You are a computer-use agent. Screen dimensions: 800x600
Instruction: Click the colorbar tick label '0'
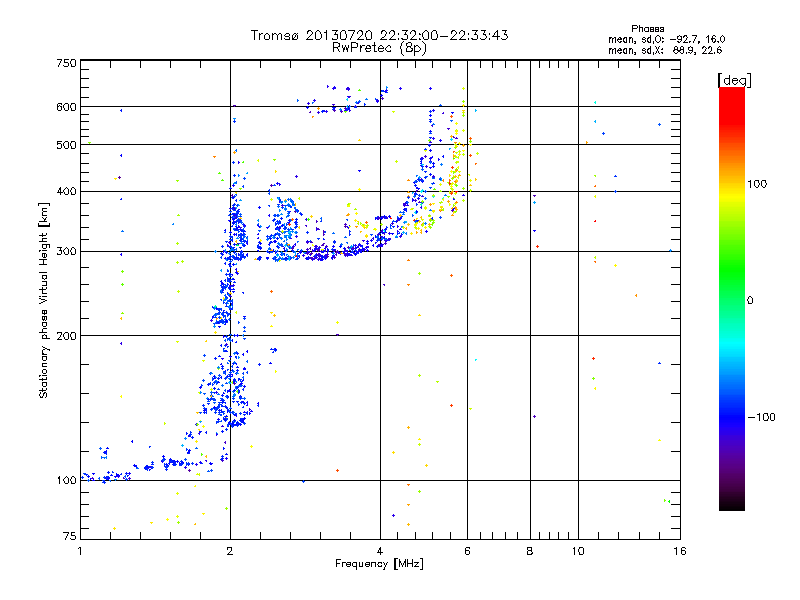(750, 301)
